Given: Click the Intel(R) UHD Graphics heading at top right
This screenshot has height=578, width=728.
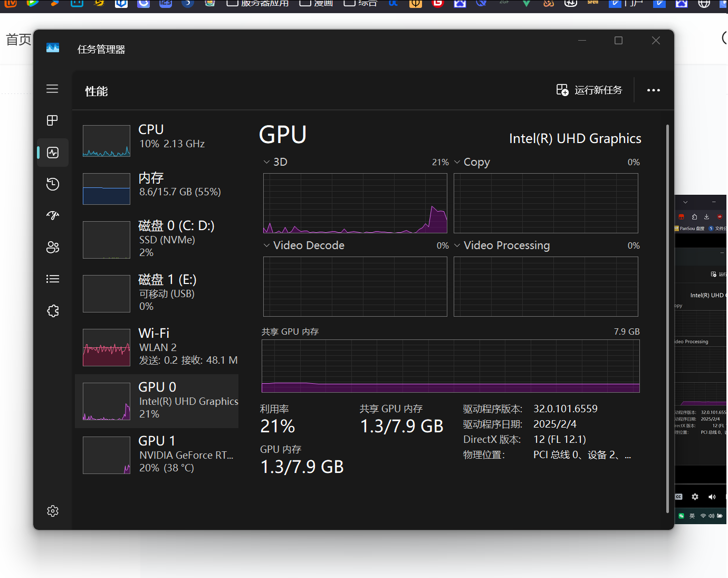Looking at the screenshot, I should pos(575,138).
